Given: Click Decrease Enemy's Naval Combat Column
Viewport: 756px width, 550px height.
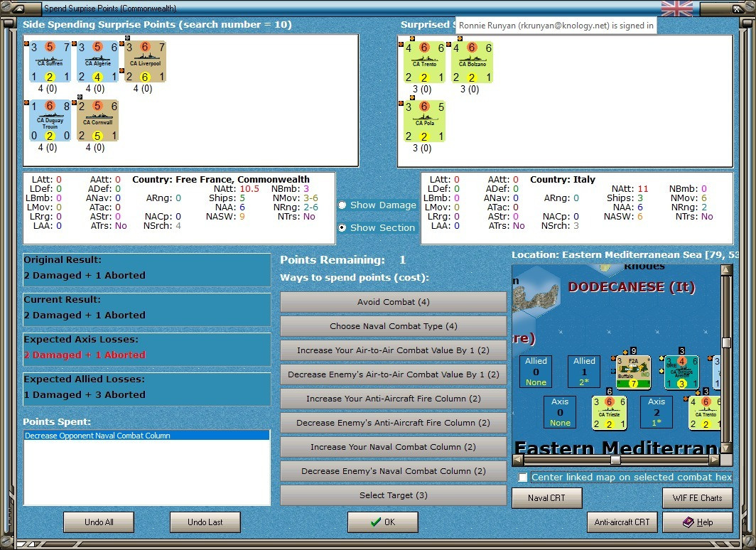Looking at the screenshot, I should pos(394,471).
